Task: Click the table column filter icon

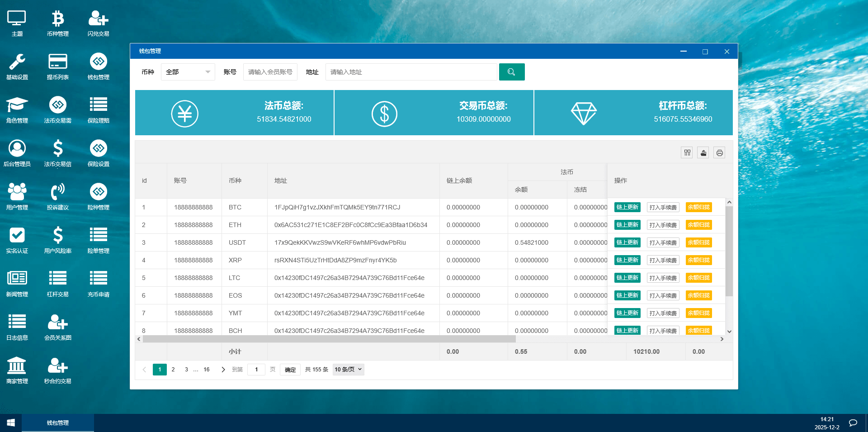Action: pyautogui.click(x=687, y=152)
